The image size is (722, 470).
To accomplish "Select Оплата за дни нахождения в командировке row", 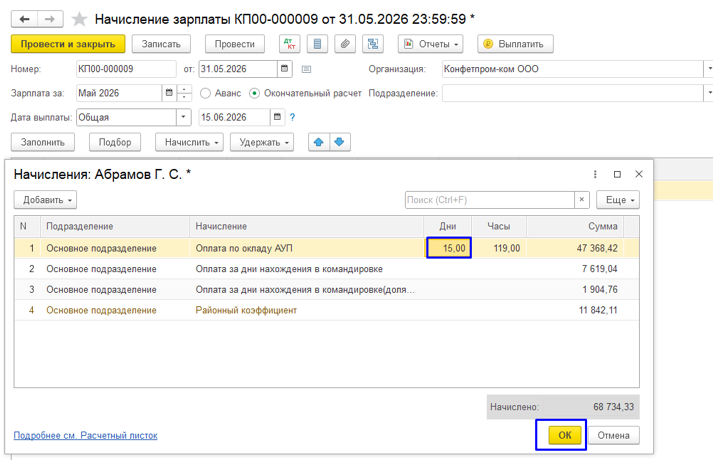I will 326,269.
